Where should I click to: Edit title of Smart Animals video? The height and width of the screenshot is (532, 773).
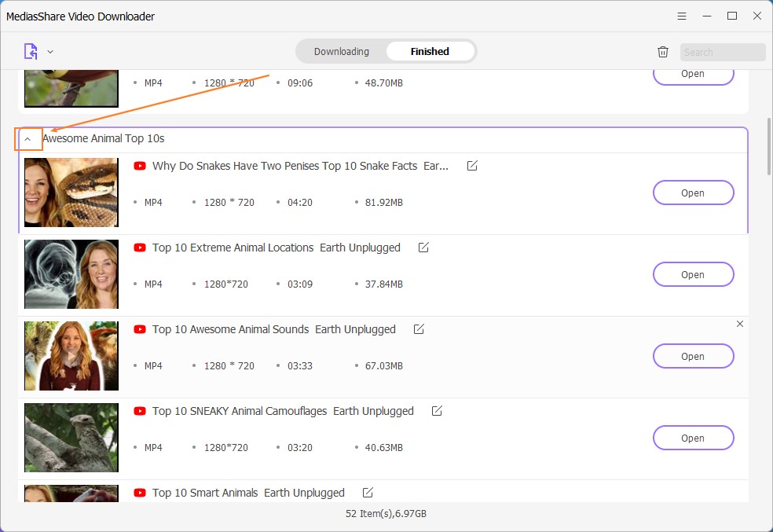point(368,493)
